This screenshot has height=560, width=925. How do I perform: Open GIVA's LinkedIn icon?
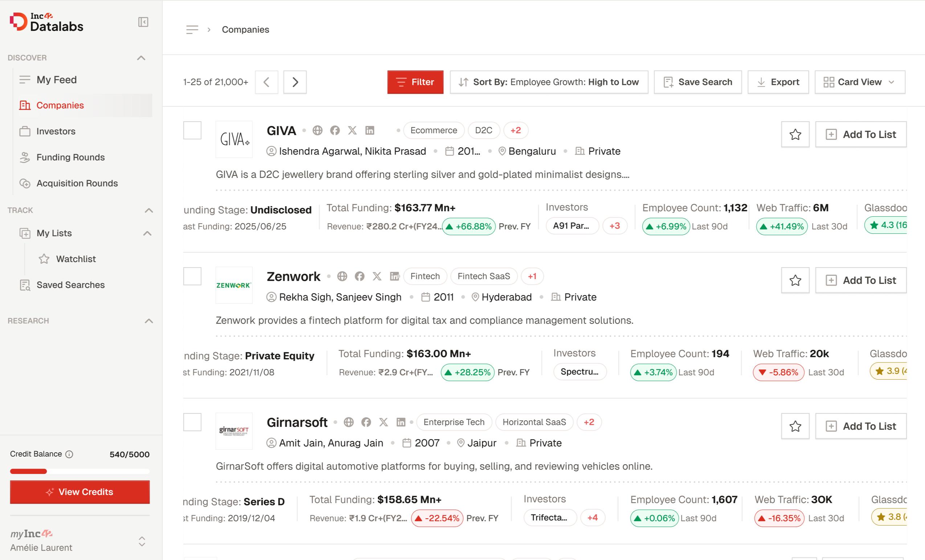click(369, 130)
